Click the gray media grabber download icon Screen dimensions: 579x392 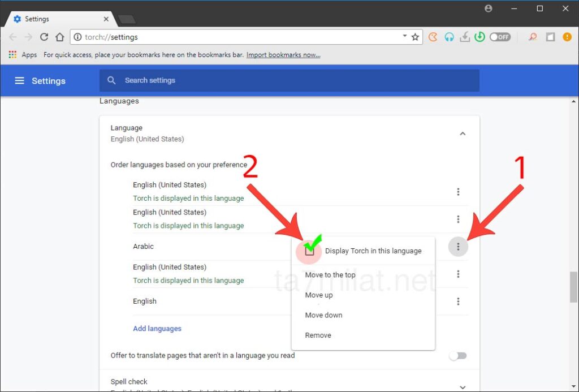[x=465, y=37]
